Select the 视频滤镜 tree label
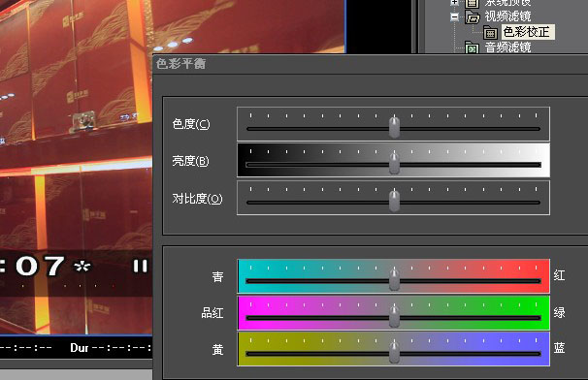The height and width of the screenshot is (380, 588). tap(507, 16)
